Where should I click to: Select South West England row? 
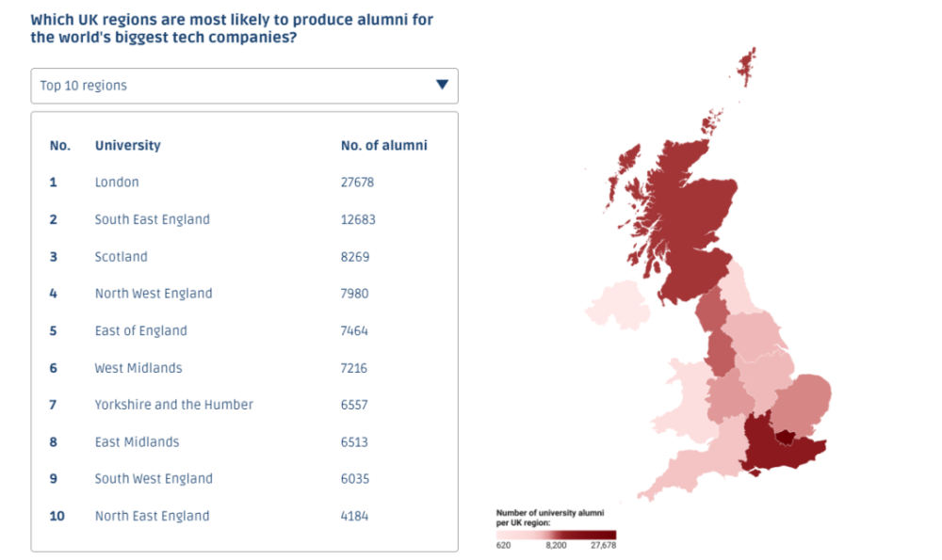tap(154, 479)
